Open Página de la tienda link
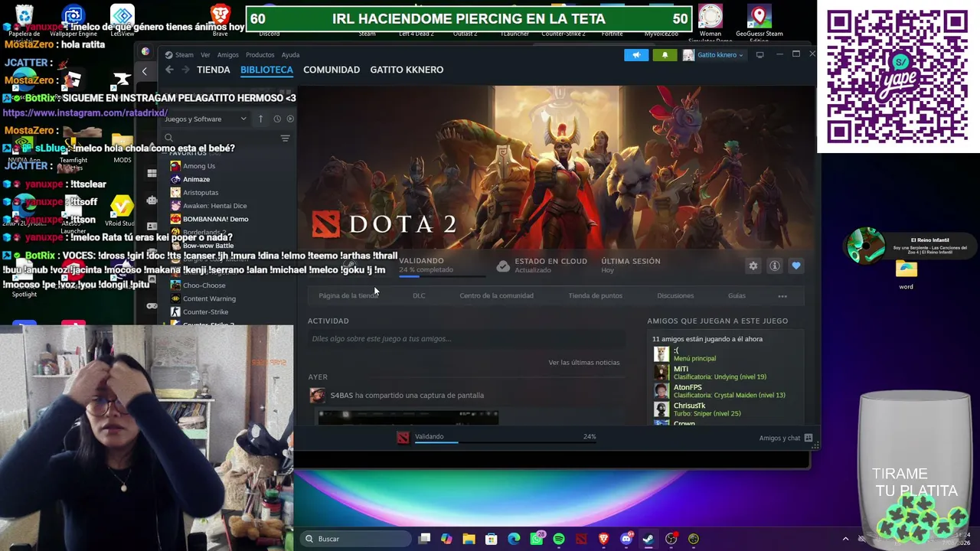 [x=348, y=295]
